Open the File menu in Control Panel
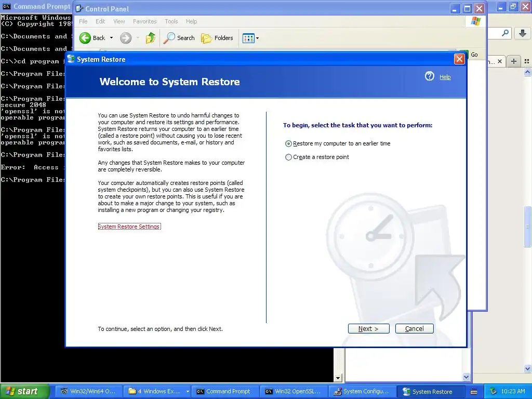 83,21
